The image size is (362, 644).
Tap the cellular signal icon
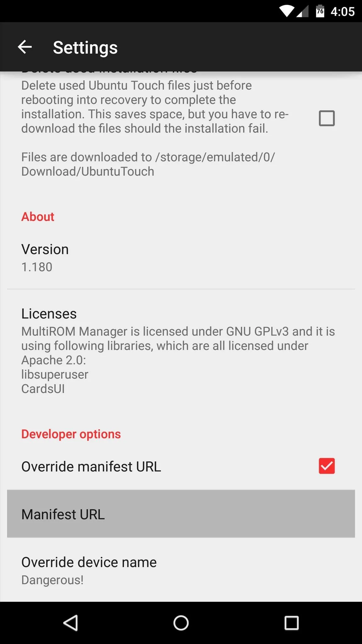tap(303, 12)
